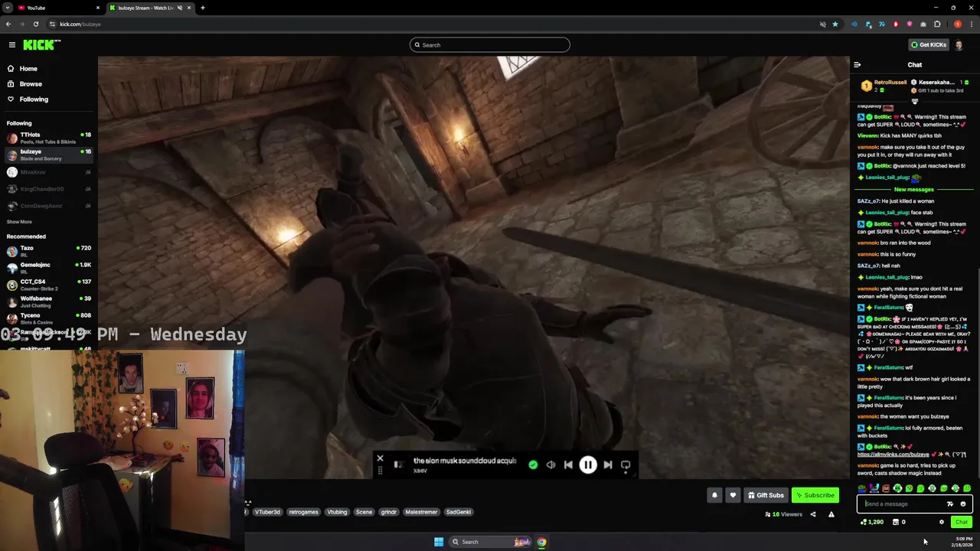
Task: Open CCT_CS4 recommended channel
Action: [47, 285]
